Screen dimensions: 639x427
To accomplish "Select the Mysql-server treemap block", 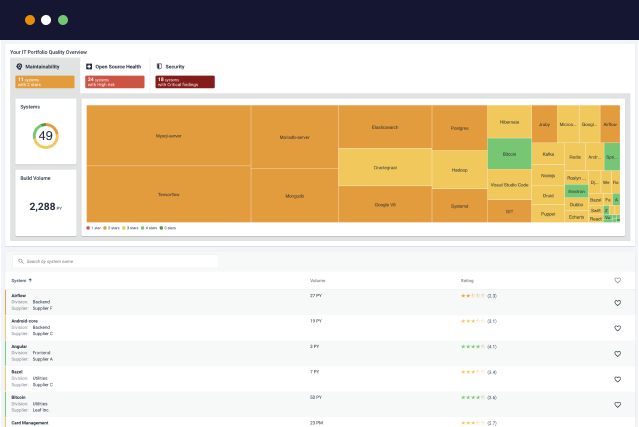I will tap(169, 135).
